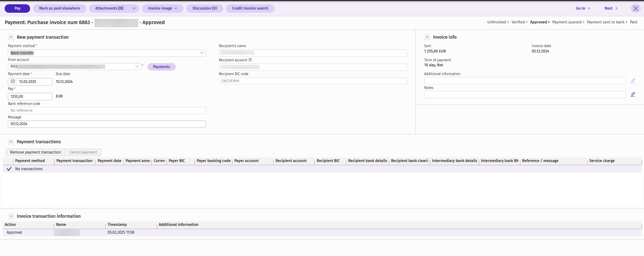Click the Payment queued status step
This screenshot has height=256, width=644.
click(x=567, y=22)
